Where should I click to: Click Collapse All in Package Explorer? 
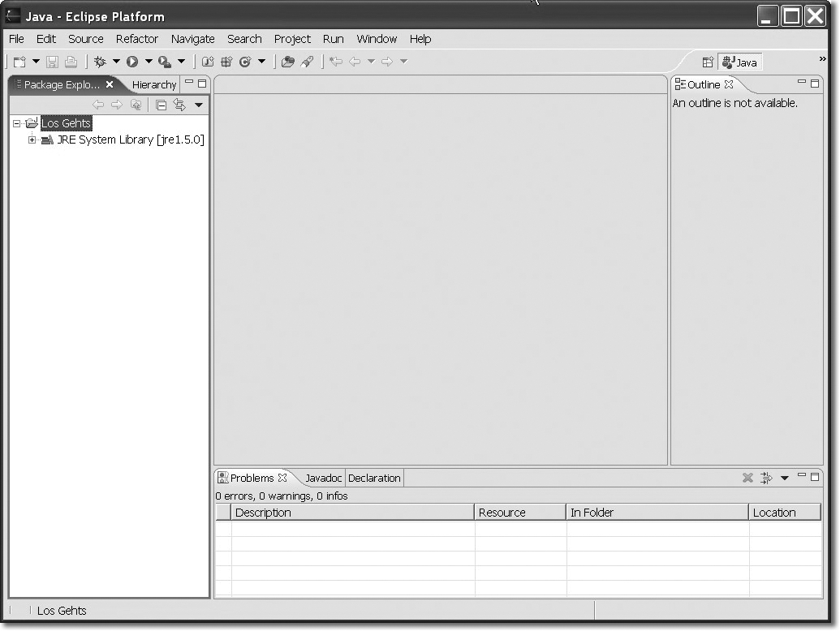161,105
